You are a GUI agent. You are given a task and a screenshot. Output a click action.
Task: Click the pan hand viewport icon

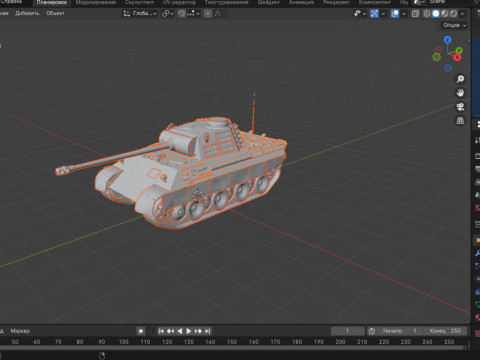pyautogui.click(x=460, y=93)
